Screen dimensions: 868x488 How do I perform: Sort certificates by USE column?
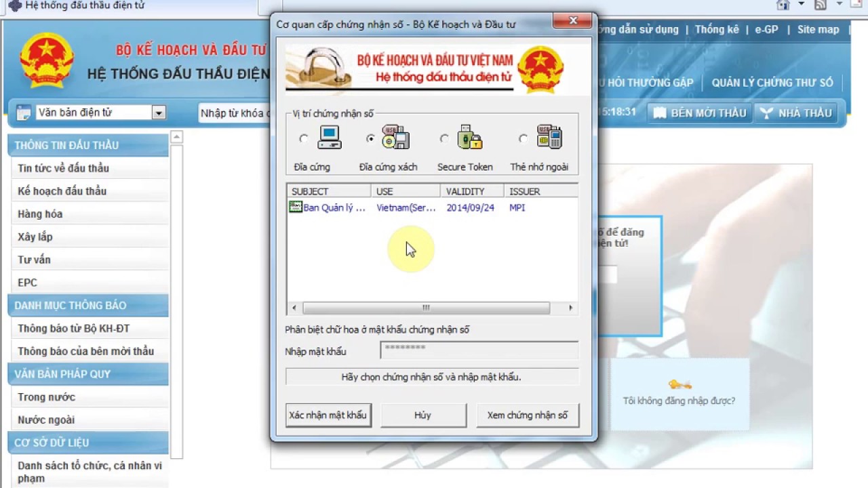406,192
